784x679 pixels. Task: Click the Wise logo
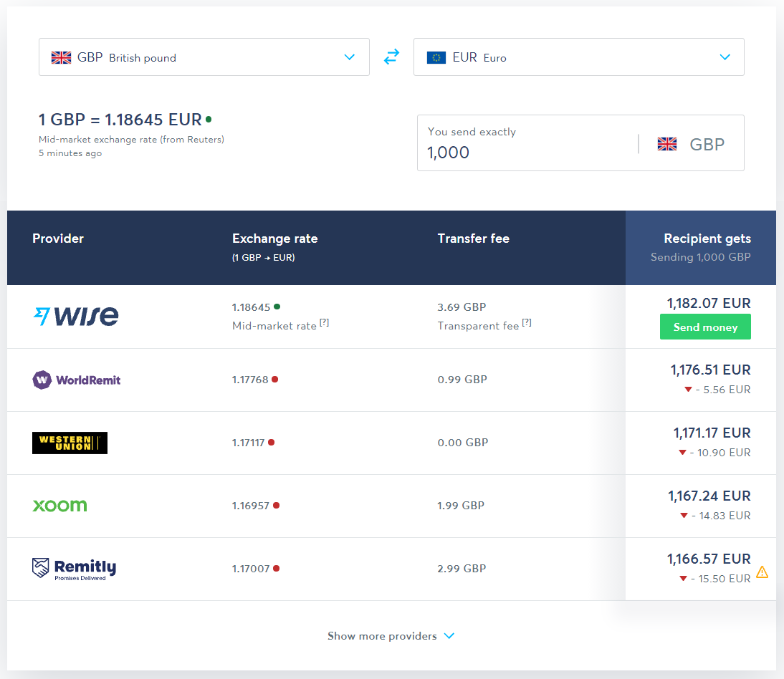[x=76, y=316]
